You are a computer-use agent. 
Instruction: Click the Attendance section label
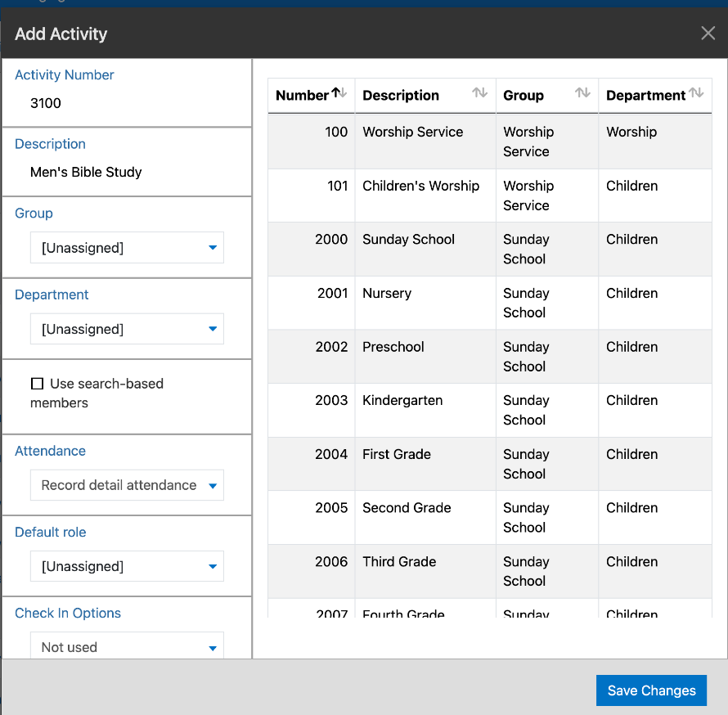[x=50, y=451]
